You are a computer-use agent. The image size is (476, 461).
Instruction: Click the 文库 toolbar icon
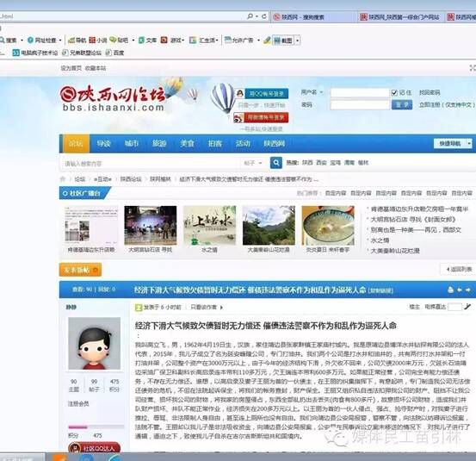click(x=147, y=40)
